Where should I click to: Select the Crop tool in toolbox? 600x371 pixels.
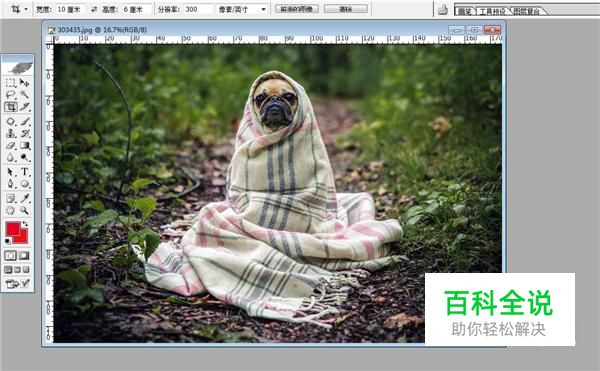click(11, 107)
